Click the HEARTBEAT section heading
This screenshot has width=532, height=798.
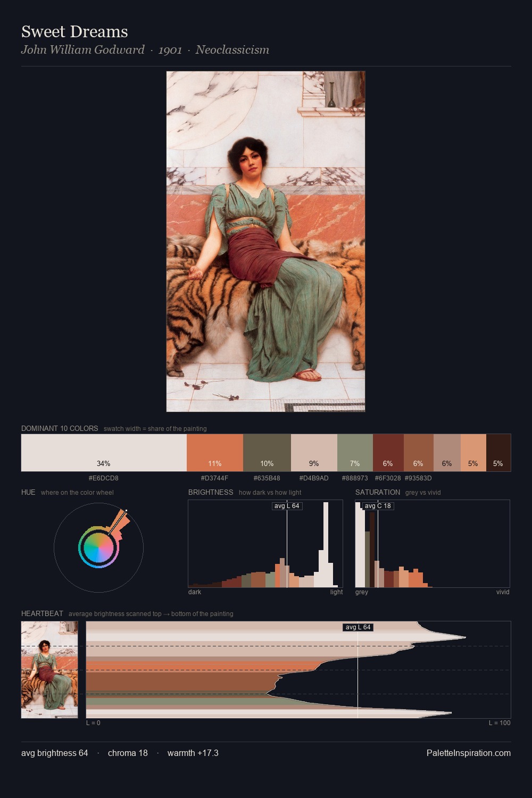pos(42,613)
